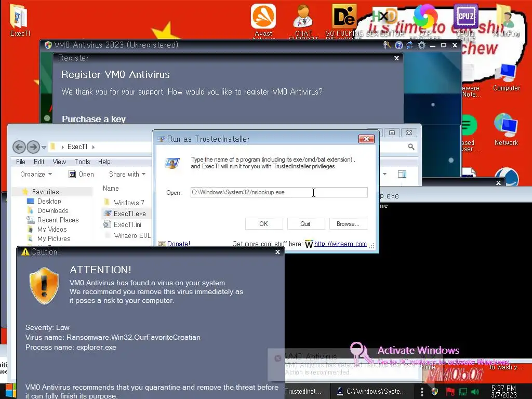Close the Caution alert dialog
This screenshot has width=532, height=399.
277,252
